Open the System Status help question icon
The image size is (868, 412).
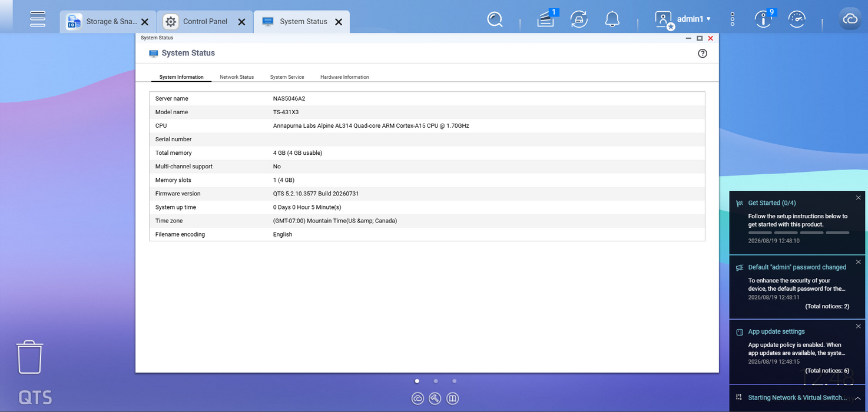coord(703,53)
